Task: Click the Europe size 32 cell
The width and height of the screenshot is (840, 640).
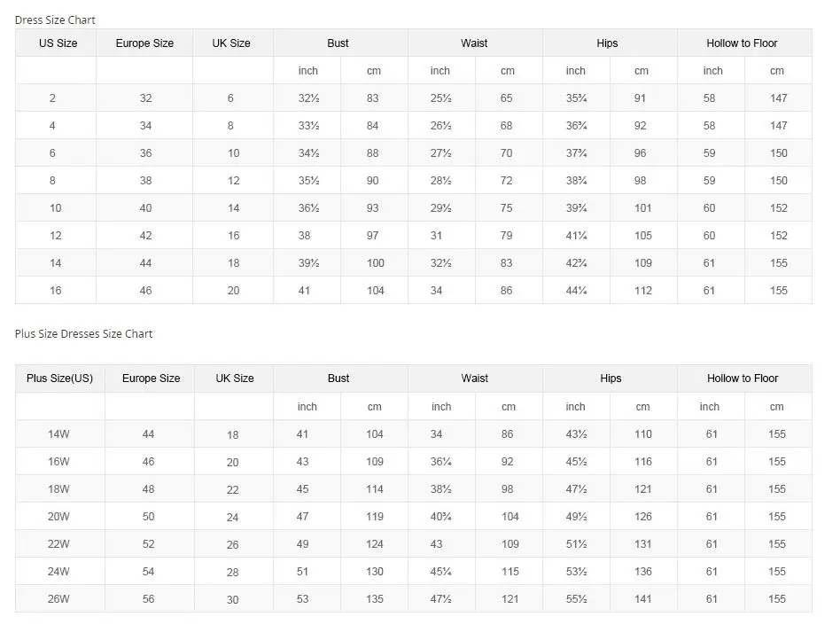Action: (x=145, y=98)
